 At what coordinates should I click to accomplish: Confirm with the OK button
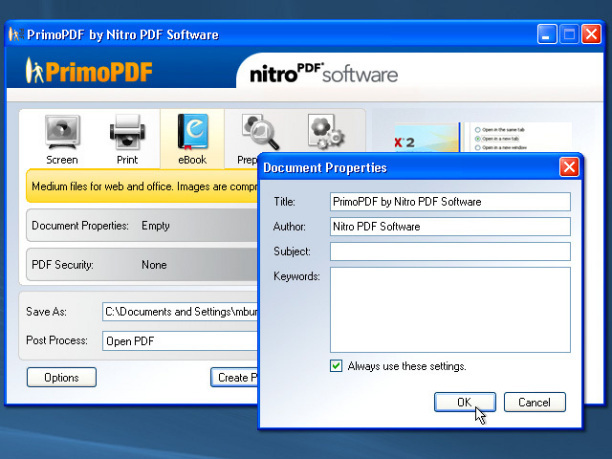pos(465,402)
